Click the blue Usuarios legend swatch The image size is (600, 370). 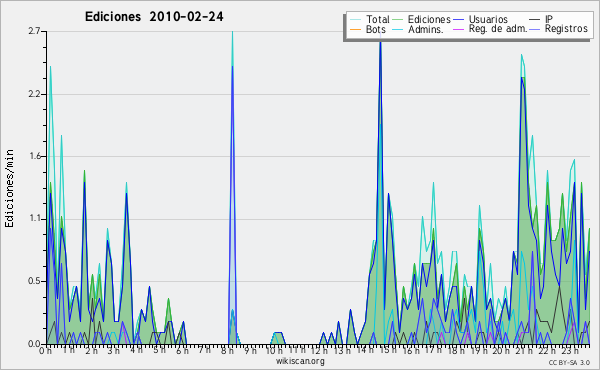(458, 20)
